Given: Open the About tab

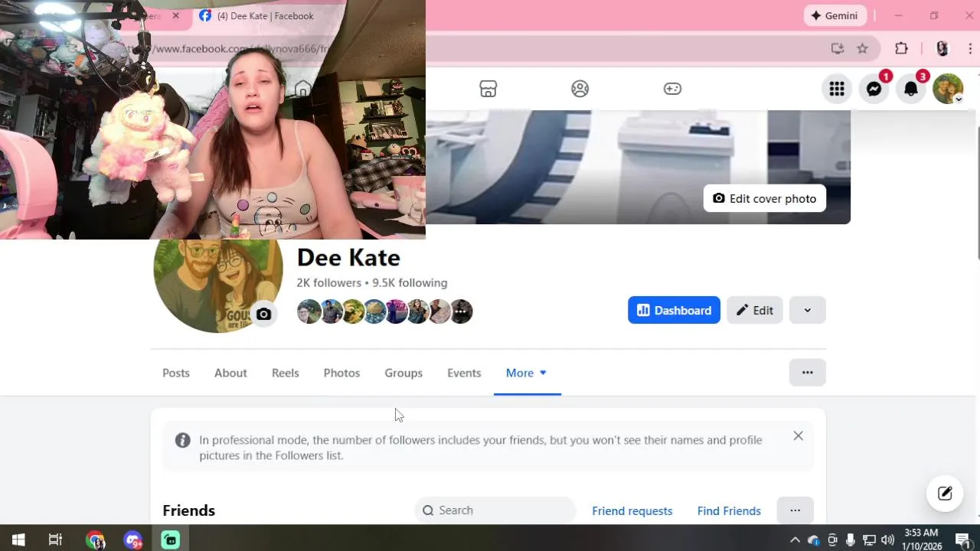Looking at the screenshot, I should (230, 373).
